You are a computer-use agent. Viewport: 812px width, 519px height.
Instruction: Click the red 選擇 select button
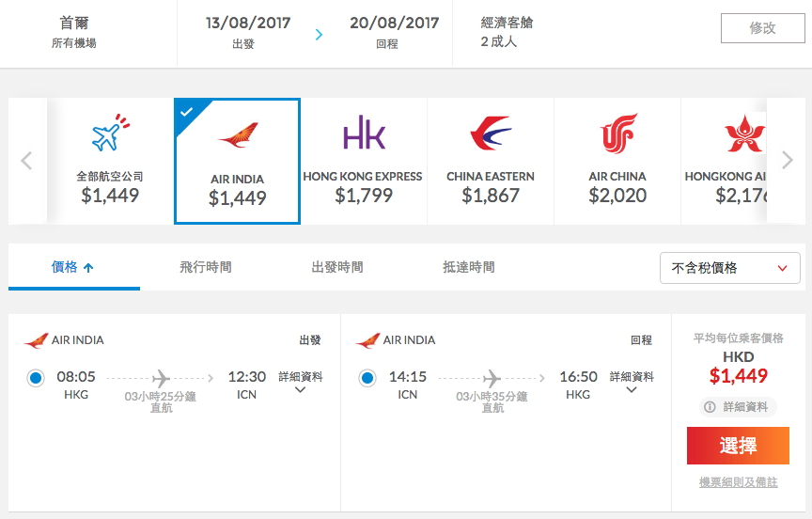(738, 446)
